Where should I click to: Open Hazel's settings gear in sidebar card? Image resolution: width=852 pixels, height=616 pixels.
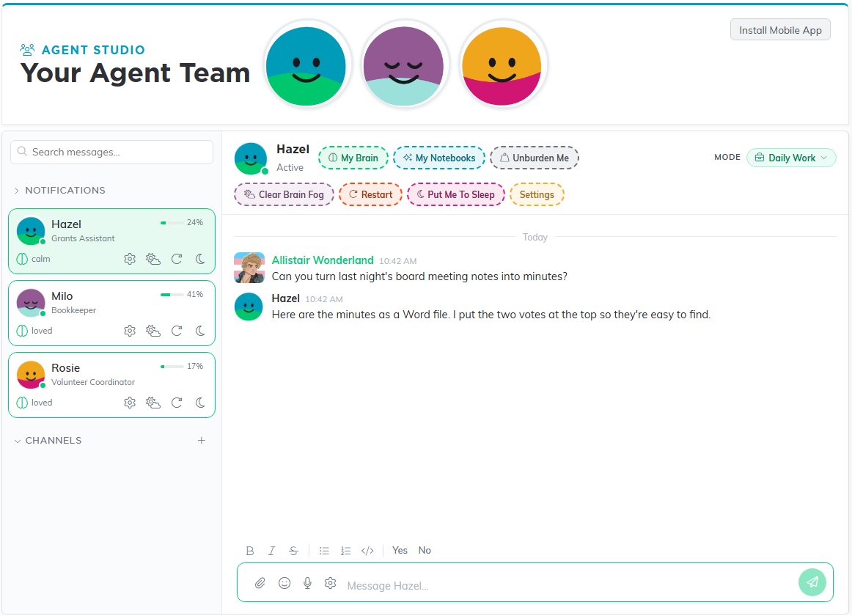[x=129, y=259]
